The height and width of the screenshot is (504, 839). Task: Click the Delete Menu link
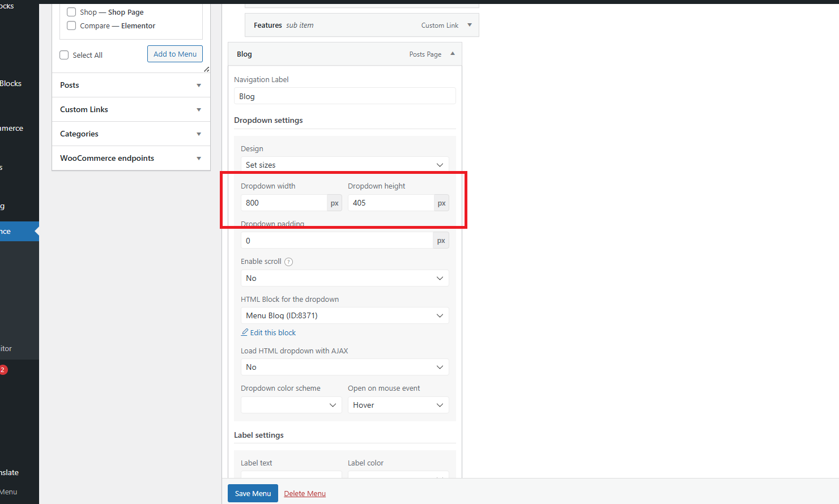(x=305, y=493)
